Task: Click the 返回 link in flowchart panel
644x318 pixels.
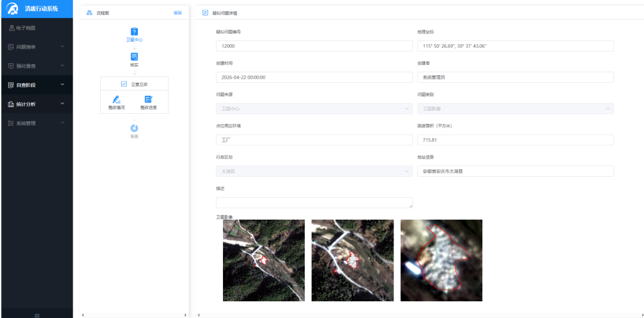Action: [x=178, y=13]
